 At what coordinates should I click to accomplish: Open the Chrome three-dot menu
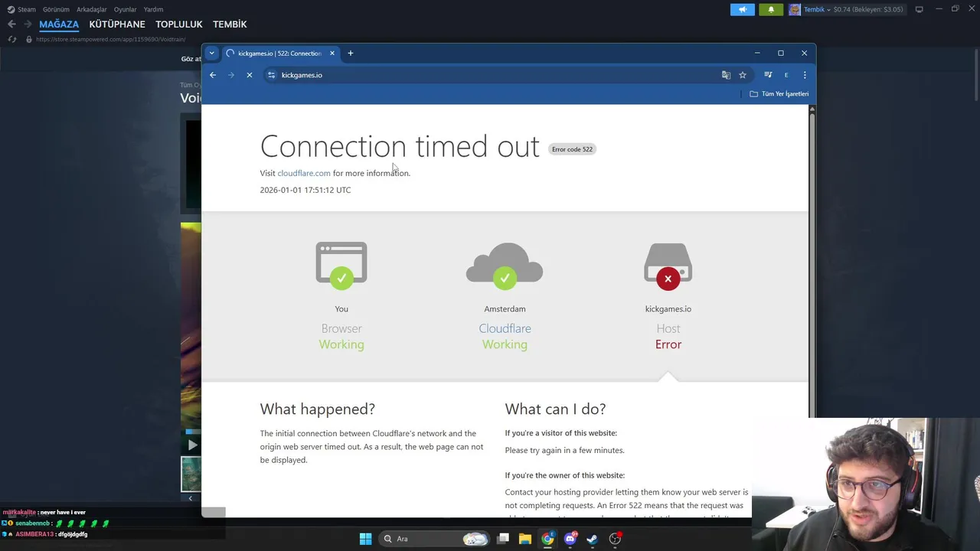805,75
